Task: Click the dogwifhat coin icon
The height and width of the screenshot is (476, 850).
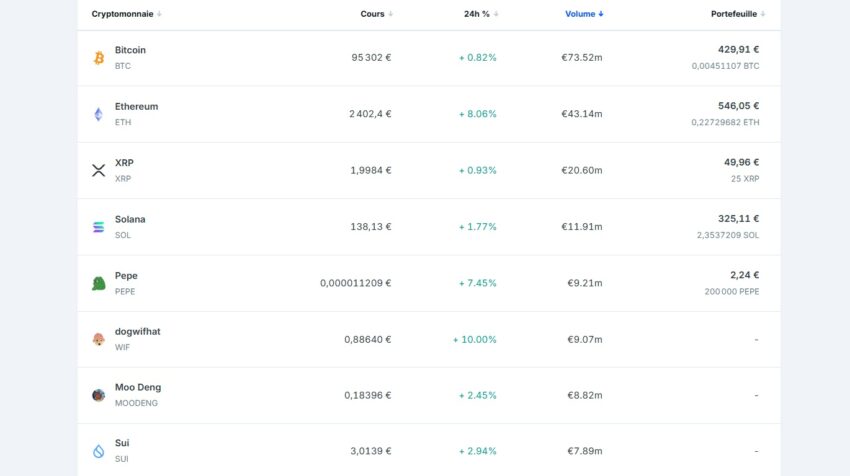Action: [x=99, y=339]
